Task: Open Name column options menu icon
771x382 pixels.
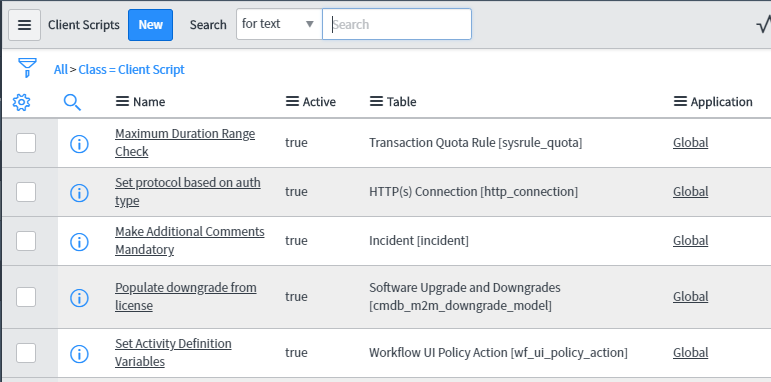Action: click(122, 101)
